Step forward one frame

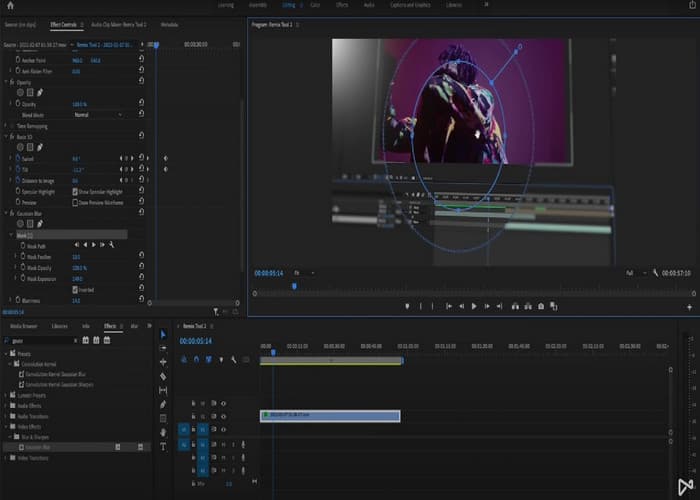point(487,306)
